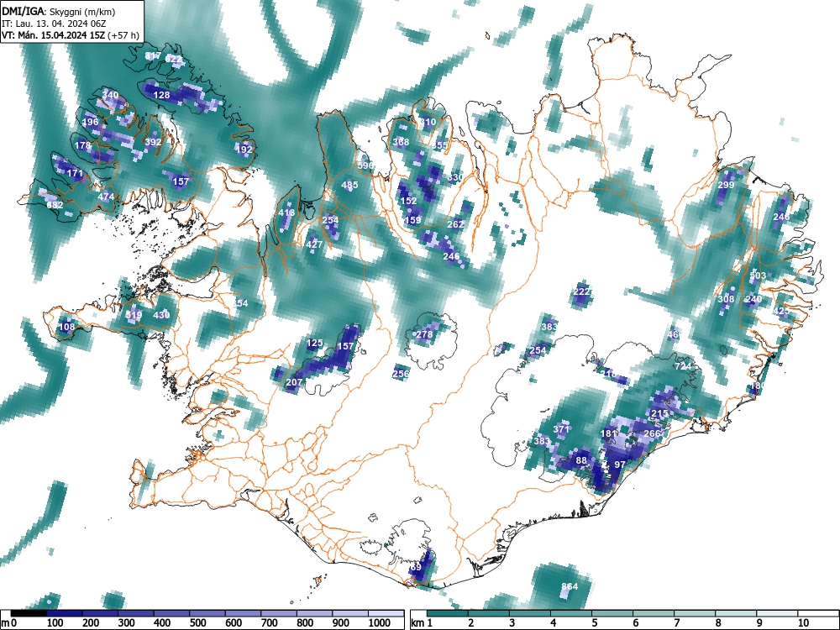
Task: Click the visibility value 474
Action: tap(106, 197)
